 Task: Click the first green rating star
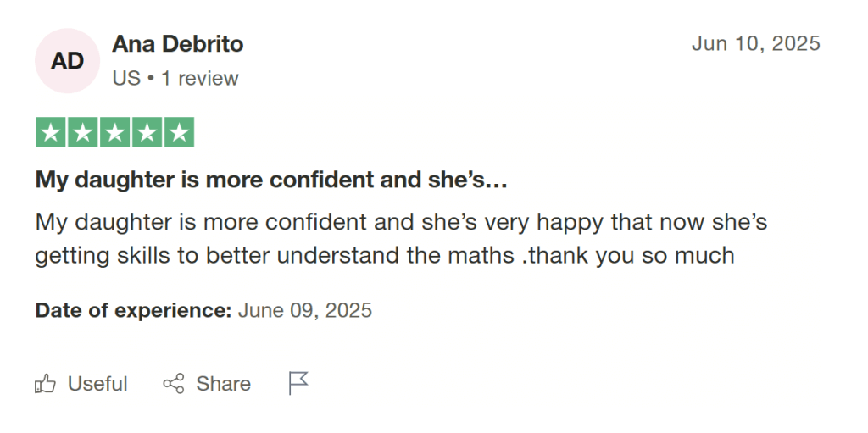tap(51, 132)
